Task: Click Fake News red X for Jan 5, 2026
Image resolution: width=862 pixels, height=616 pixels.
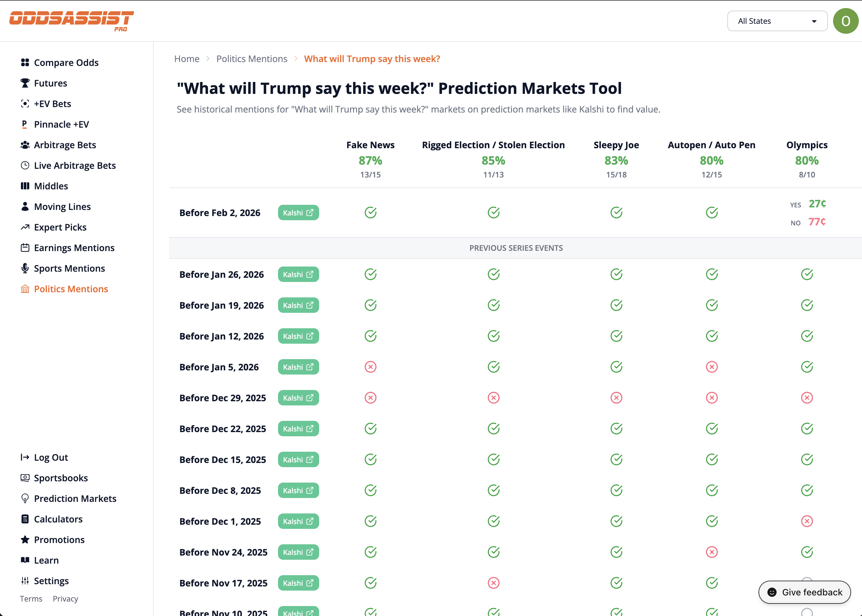Action: (x=370, y=367)
